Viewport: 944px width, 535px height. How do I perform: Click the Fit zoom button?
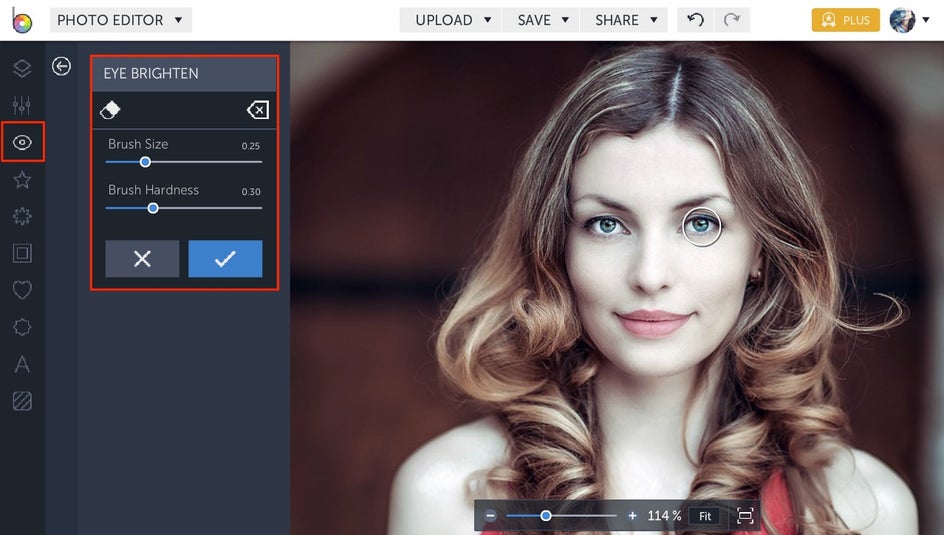point(705,516)
